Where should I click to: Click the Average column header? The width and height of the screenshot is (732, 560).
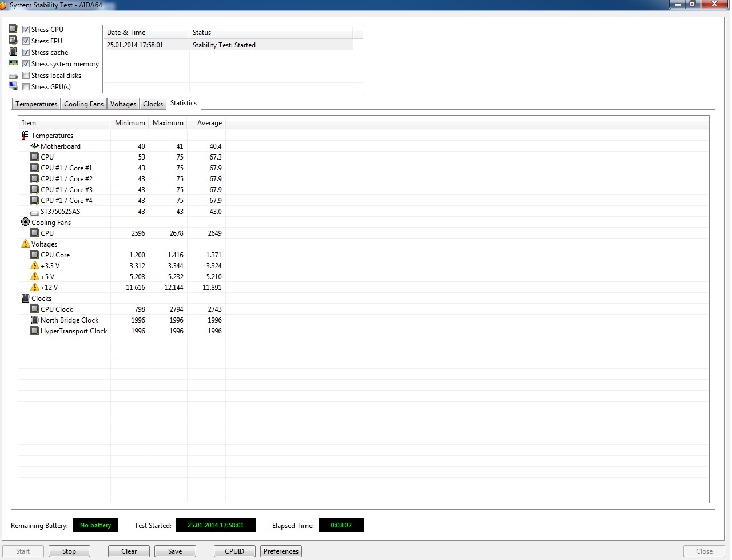click(x=206, y=123)
